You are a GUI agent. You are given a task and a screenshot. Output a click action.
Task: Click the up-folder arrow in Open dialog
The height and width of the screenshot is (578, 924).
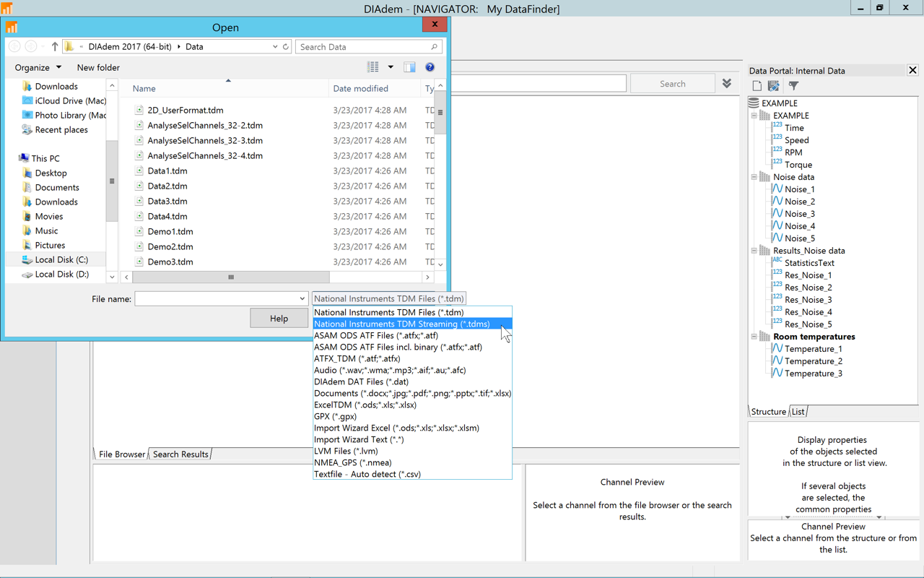pyautogui.click(x=55, y=46)
